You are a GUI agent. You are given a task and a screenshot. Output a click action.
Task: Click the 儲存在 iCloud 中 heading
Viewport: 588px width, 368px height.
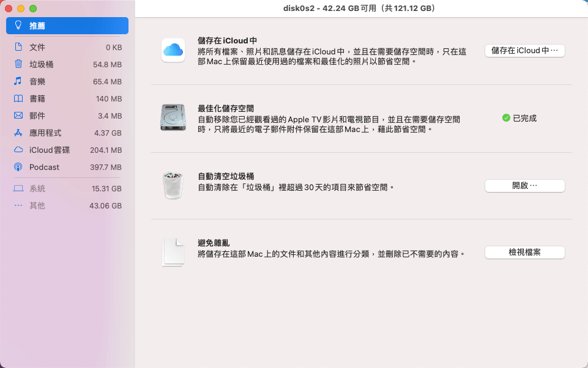point(227,40)
